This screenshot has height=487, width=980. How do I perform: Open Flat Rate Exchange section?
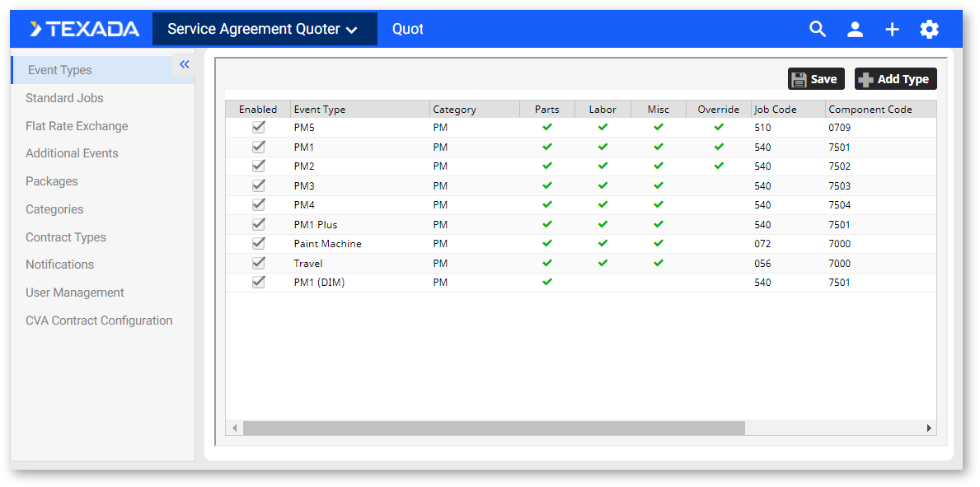(x=77, y=125)
